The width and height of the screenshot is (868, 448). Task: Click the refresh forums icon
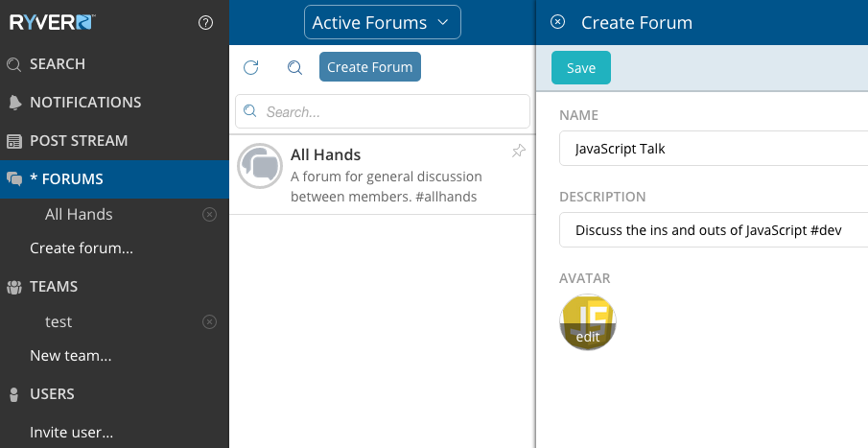tap(250, 67)
